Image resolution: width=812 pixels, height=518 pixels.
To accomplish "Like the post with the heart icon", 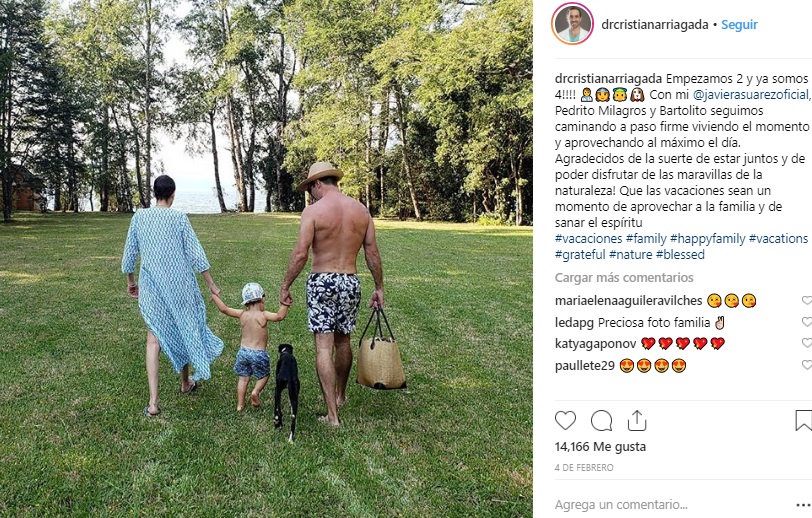I will (x=565, y=421).
